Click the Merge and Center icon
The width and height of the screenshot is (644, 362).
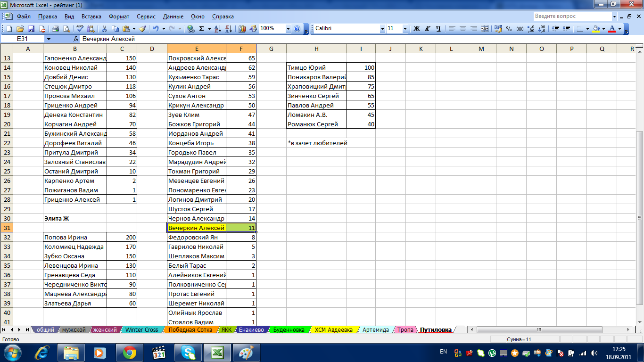click(x=485, y=29)
